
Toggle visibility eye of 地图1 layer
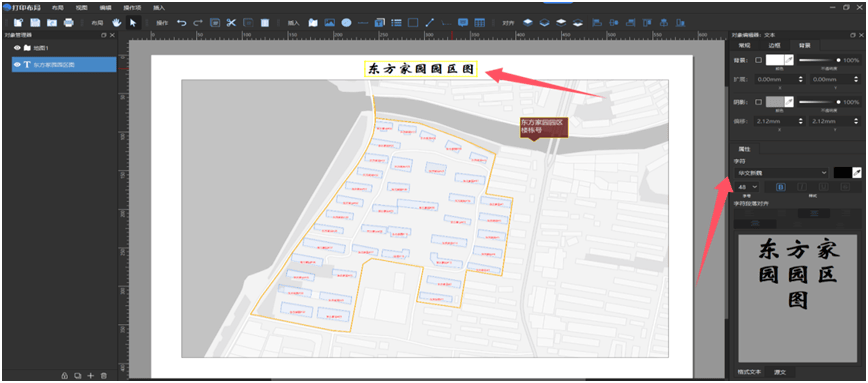click(x=17, y=48)
